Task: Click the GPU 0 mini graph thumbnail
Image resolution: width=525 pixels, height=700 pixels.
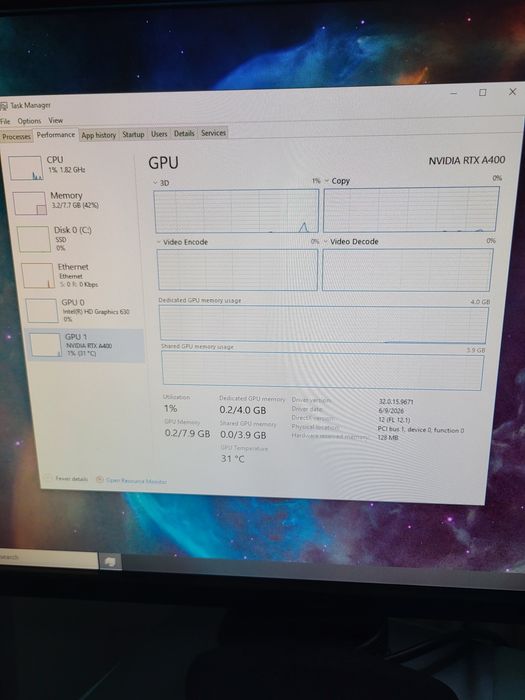Action: click(x=42, y=311)
